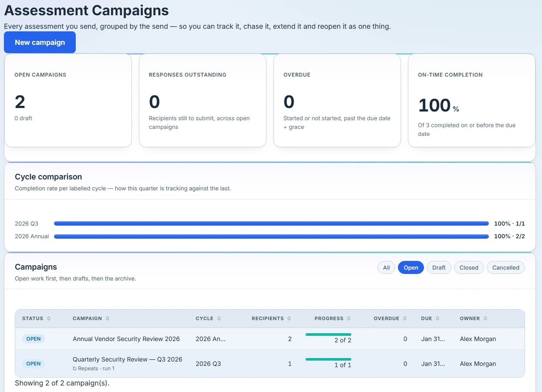The image size is (542, 392).
Task: Click the Showing 2 of 2 campaign(s) text
Action: [62, 383]
